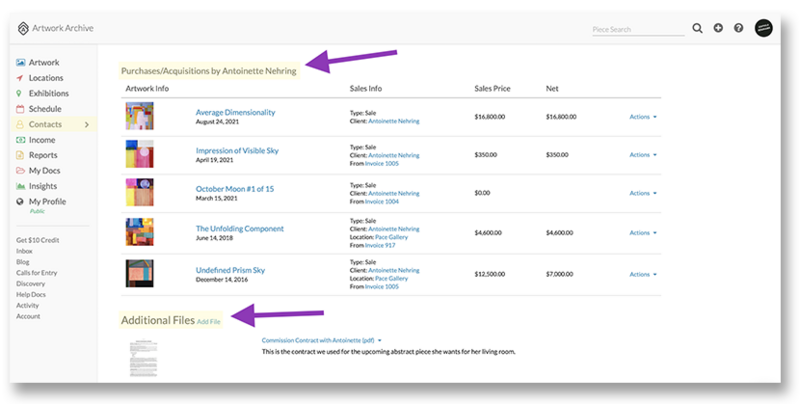Image resolution: width=800 pixels, height=404 pixels.
Task: Open the Average Dimensionality artwork link
Action: point(235,112)
